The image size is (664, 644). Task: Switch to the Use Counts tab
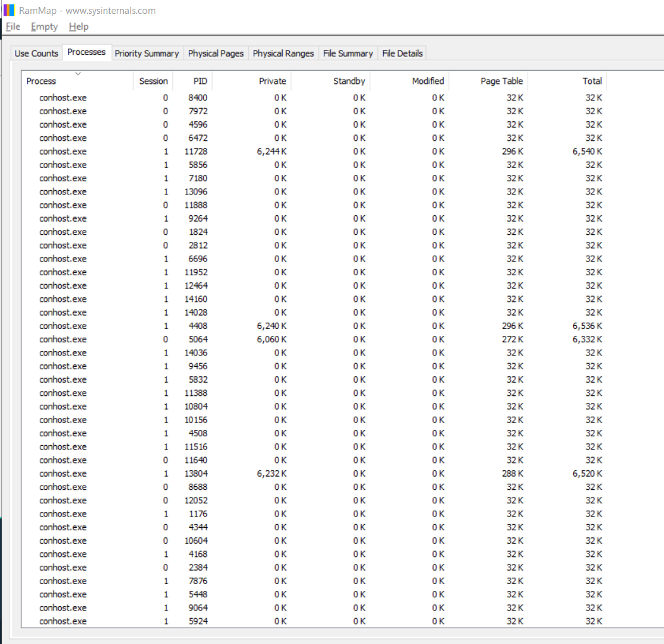[37, 54]
